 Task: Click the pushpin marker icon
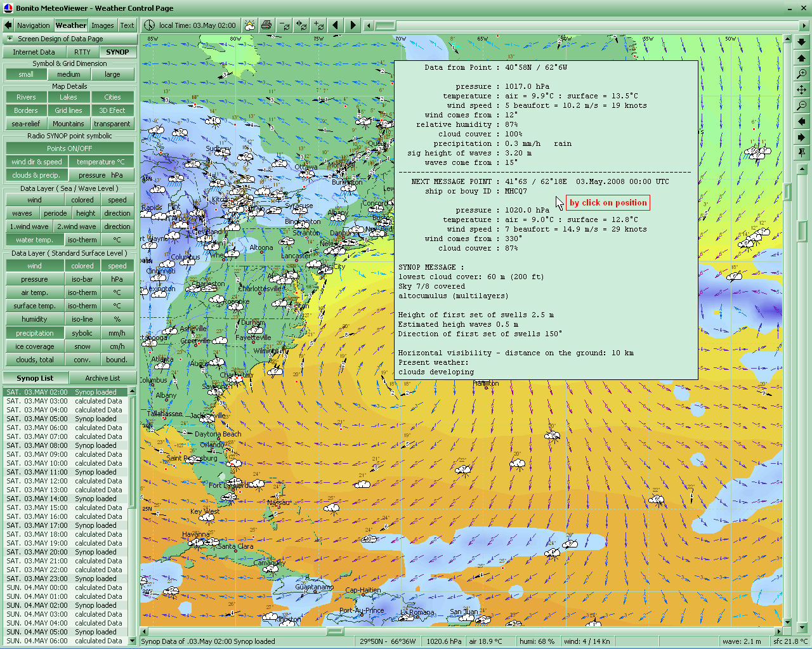tap(802, 153)
